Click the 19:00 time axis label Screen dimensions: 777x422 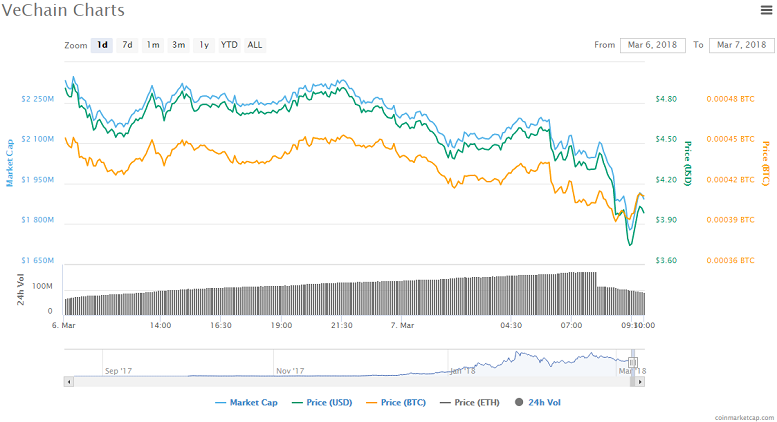click(x=281, y=325)
